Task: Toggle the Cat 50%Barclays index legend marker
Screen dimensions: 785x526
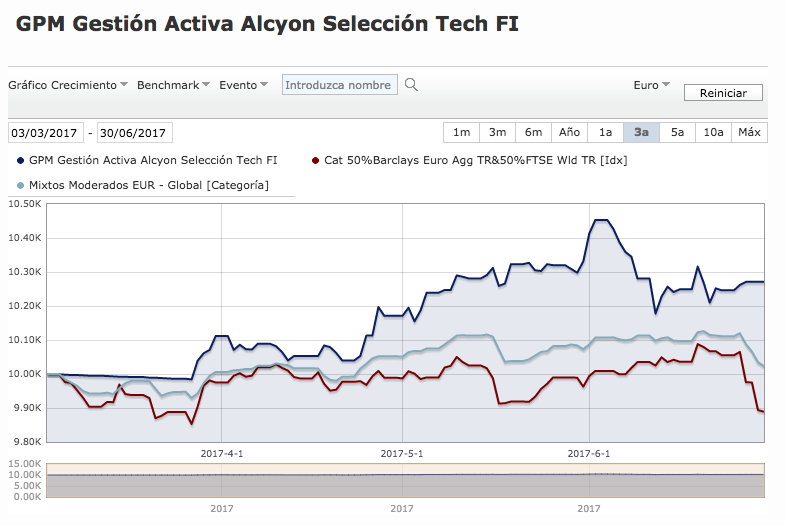Action: click(x=315, y=161)
